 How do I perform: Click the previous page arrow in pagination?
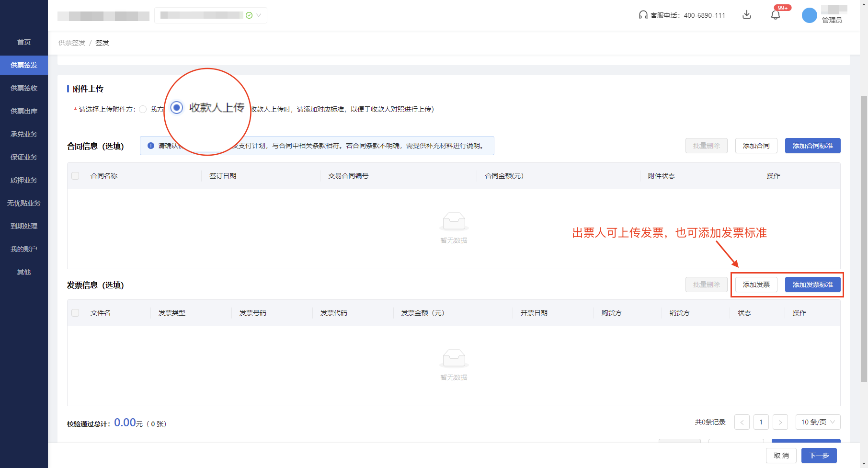point(742,422)
